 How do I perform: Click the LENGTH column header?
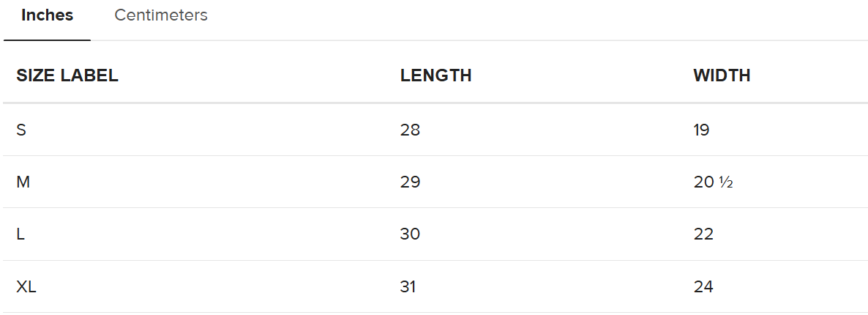tap(435, 76)
